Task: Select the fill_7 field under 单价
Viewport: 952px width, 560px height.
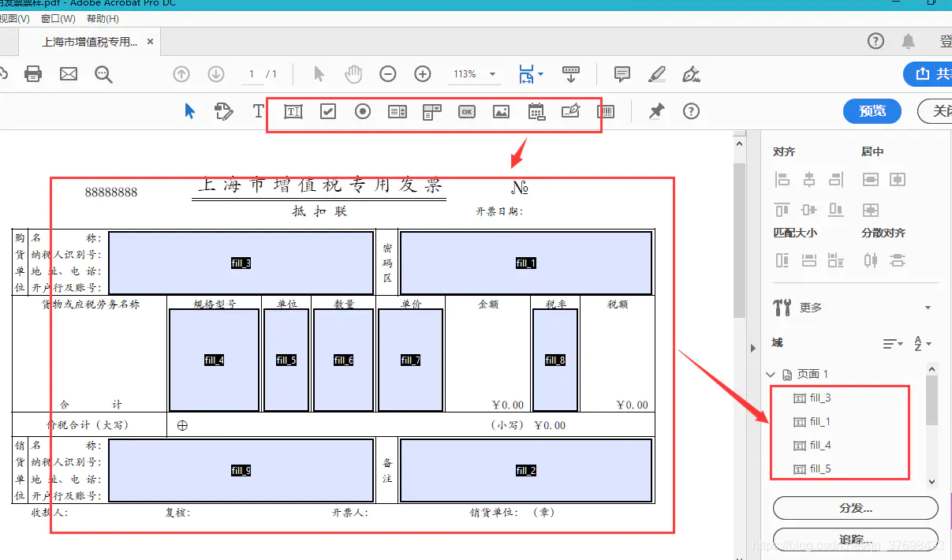Action: click(410, 360)
